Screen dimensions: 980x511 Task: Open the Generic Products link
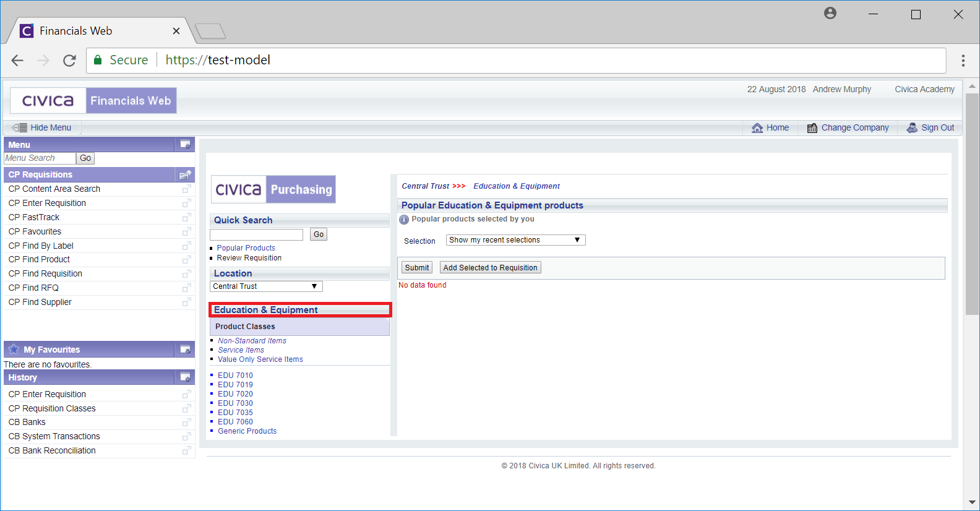[x=247, y=431]
